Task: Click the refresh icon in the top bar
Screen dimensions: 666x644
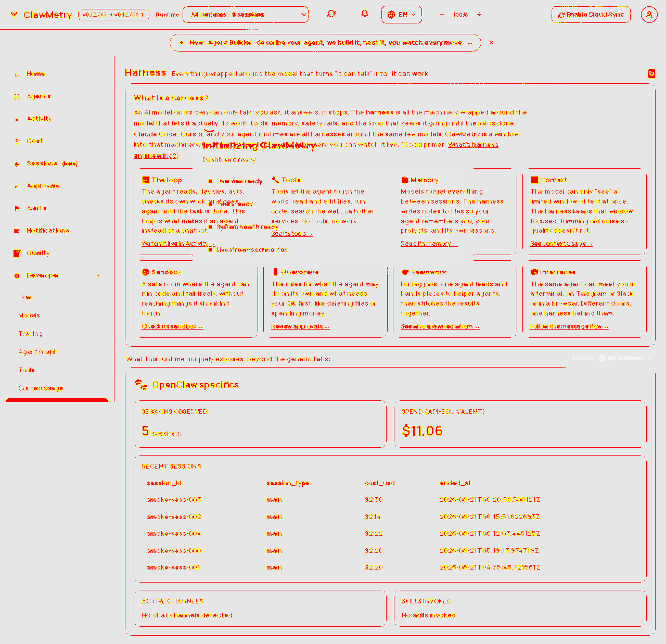Action: [331, 14]
